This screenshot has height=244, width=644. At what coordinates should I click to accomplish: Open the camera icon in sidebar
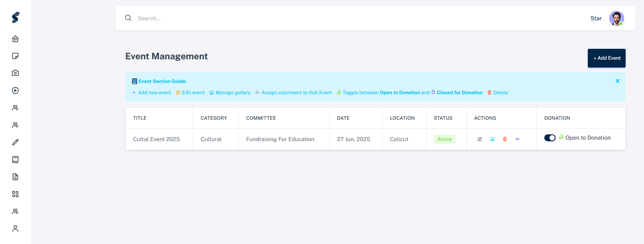[15, 73]
